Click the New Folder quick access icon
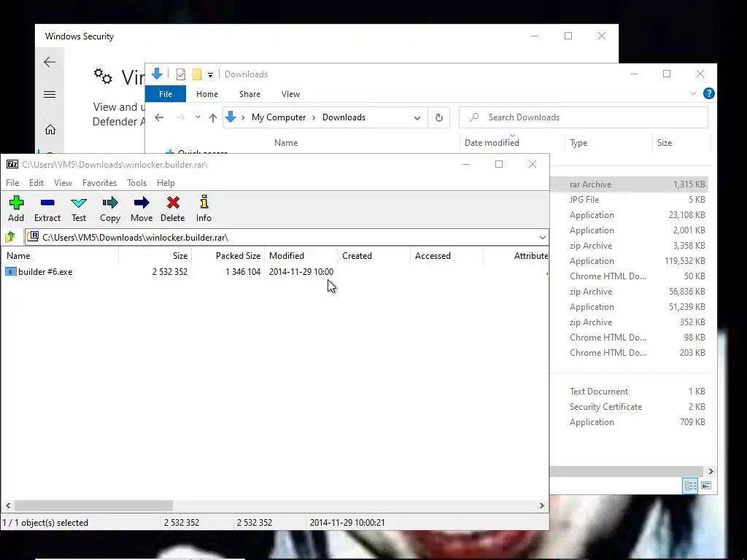The image size is (747, 560). click(197, 74)
